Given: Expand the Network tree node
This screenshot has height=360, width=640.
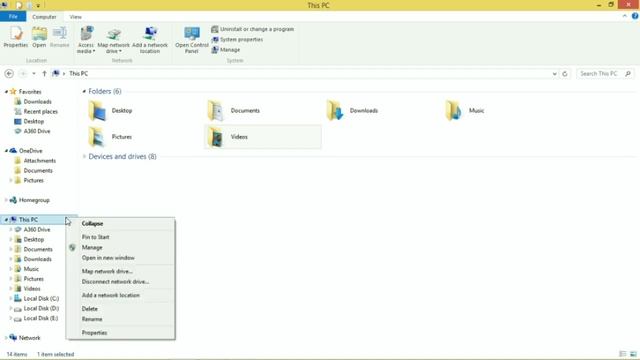Looking at the screenshot, I should point(6,338).
